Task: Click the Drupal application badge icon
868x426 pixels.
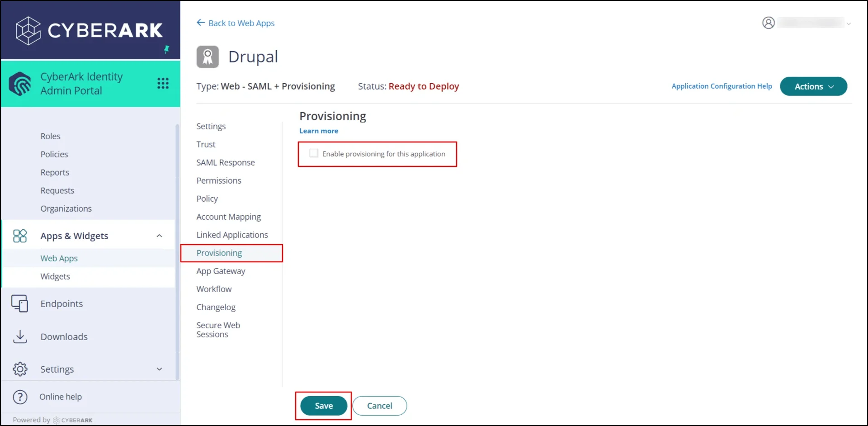Action: (208, 57)
